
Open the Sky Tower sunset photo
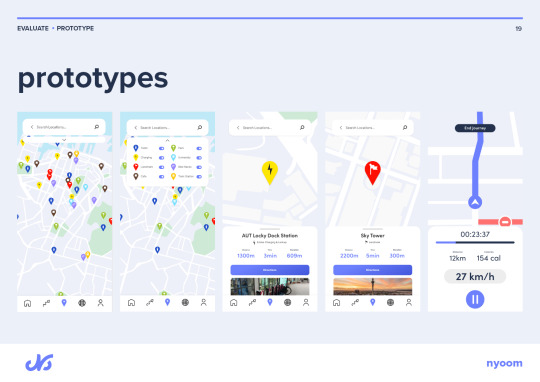coord(373,287)
